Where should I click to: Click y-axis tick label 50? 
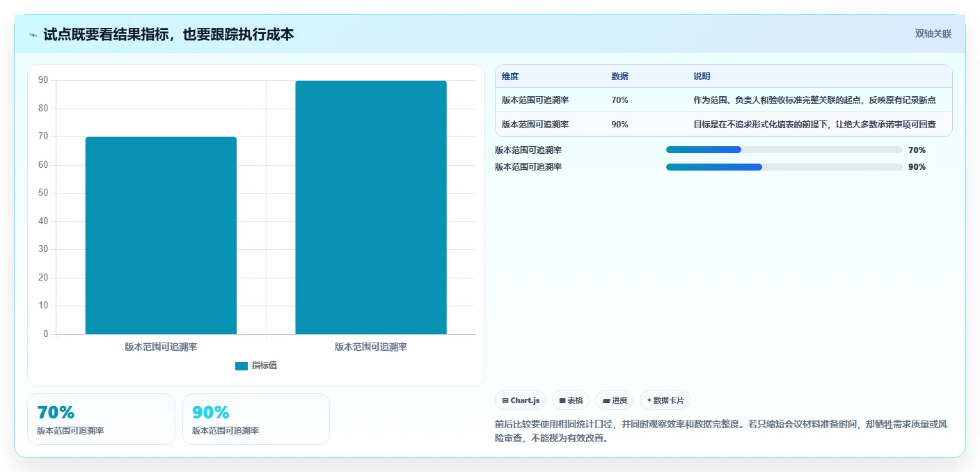43,193
